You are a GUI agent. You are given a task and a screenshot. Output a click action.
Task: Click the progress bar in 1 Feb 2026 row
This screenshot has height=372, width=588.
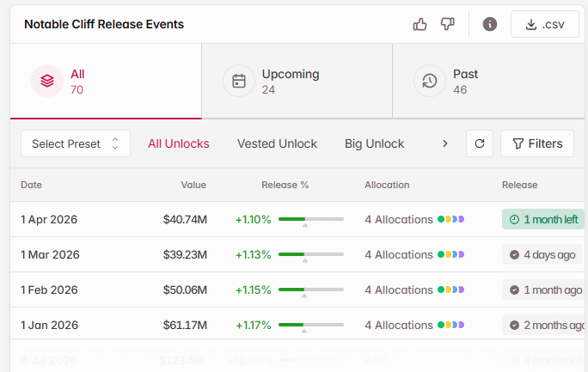311,290
